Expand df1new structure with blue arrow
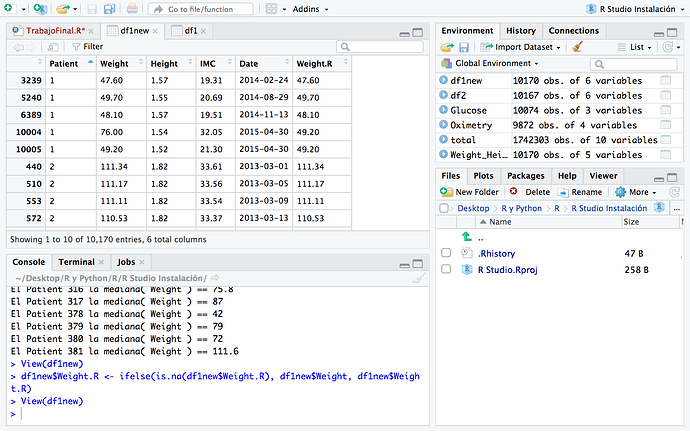 click(443, 80)
